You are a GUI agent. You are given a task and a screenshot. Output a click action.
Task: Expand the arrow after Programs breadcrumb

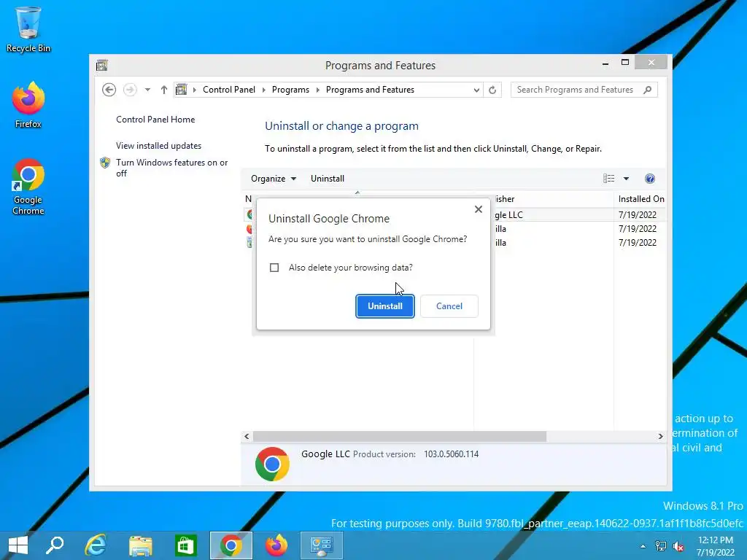(318, 90)
